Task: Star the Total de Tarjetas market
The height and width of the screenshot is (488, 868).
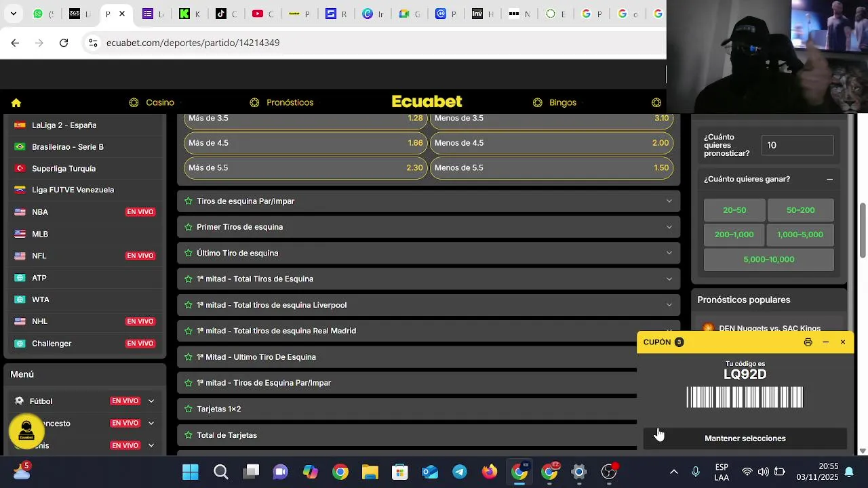Action: click(189, 435)
